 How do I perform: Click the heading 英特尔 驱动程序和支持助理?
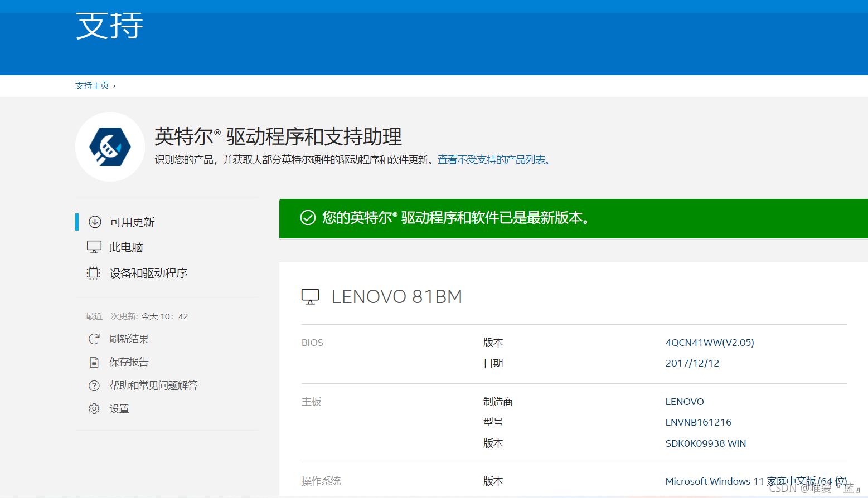point(278,136)
